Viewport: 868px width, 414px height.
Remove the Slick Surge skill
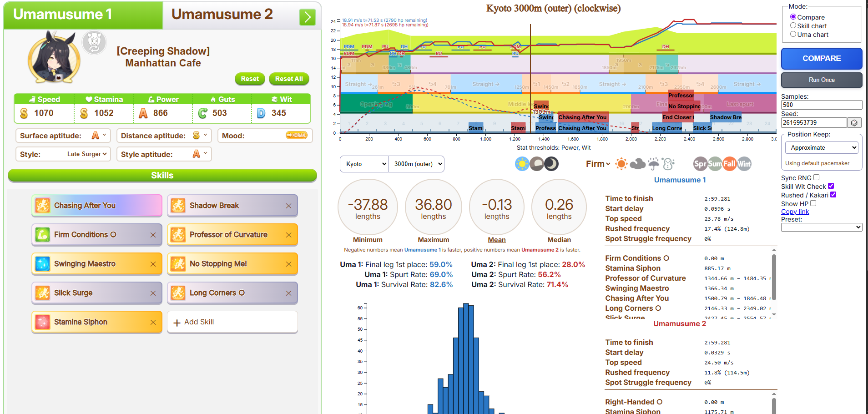[x=153, y=293]
